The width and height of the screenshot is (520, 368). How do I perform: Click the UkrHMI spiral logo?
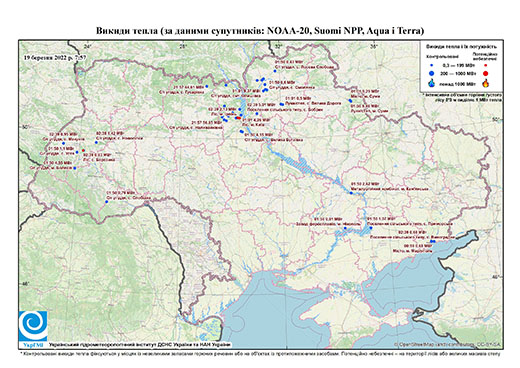[x=33, y=327]
